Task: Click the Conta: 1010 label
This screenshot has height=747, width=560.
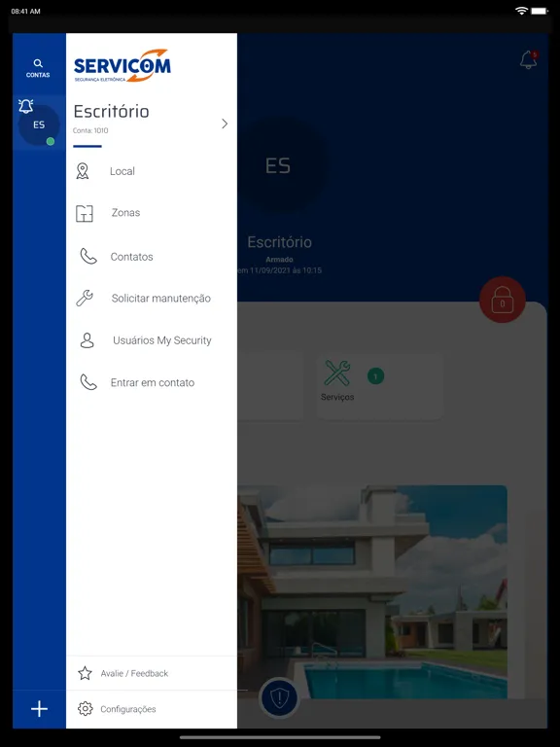Action: 90,130
